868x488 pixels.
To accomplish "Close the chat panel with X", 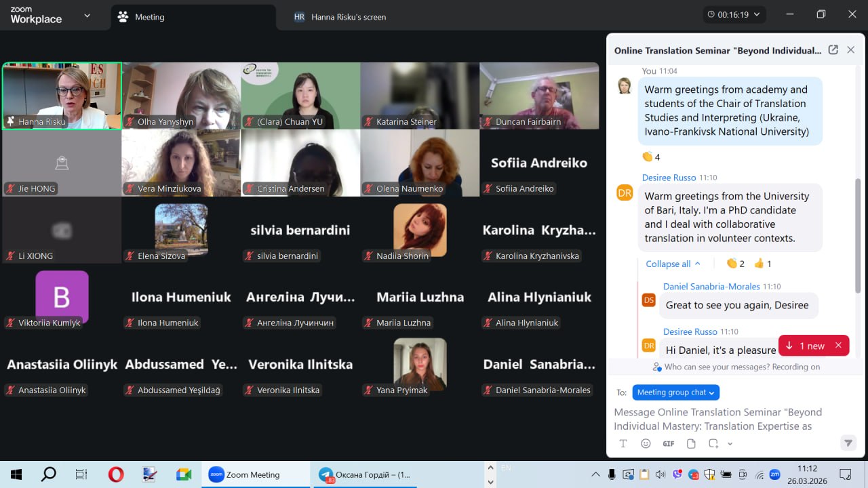I will [850, 50].
